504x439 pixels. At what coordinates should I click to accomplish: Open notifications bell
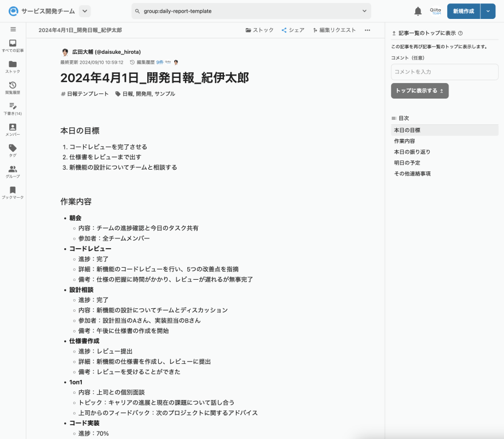click(418, 11)
